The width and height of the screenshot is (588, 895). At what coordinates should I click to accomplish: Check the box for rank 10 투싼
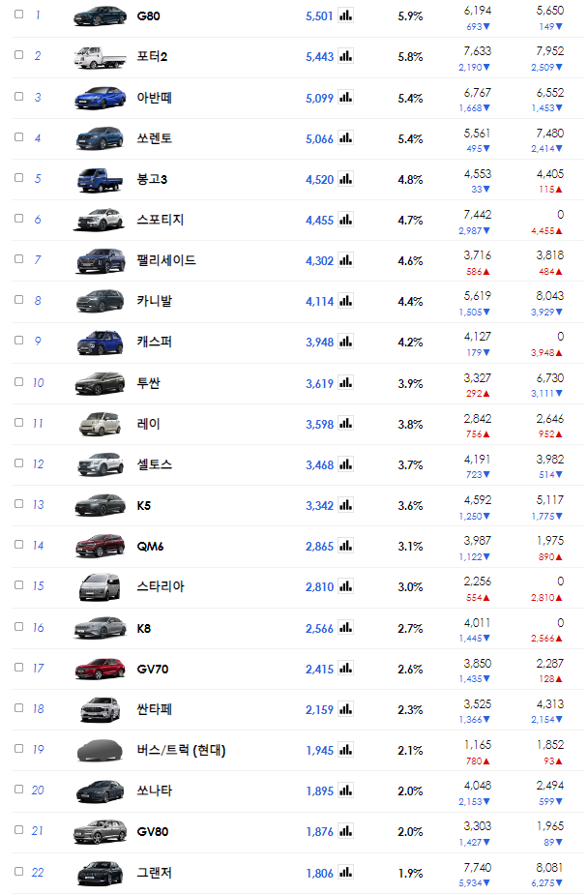coord(18,381)
